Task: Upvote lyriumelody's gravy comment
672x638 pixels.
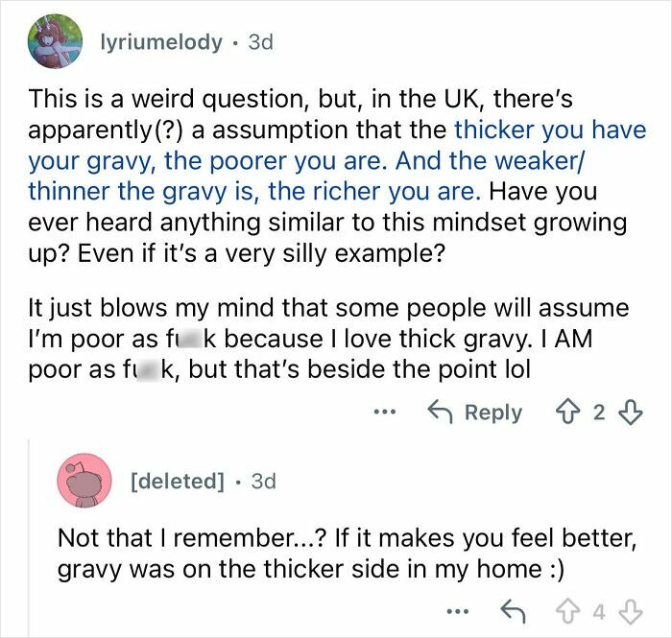Action: [x=568, y=412]
